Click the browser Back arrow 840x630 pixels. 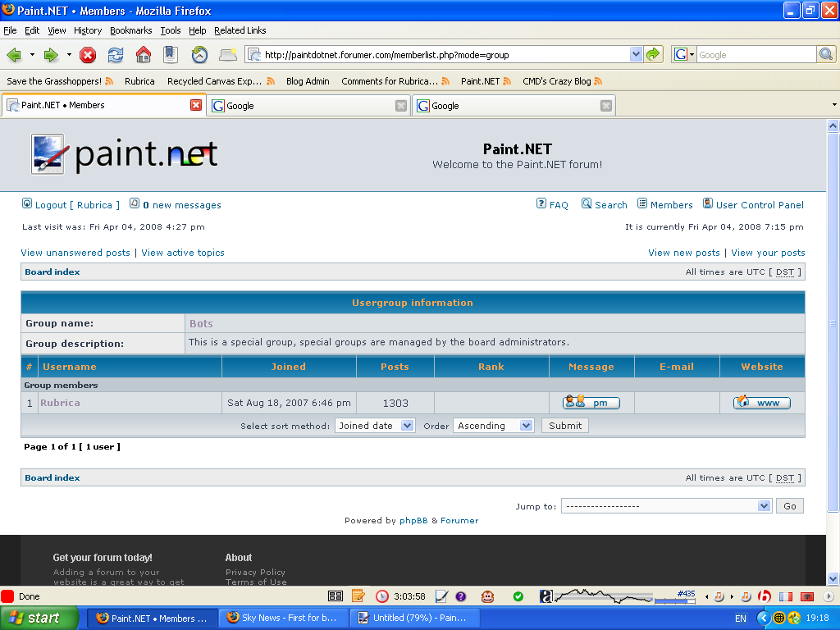pyautogui.click(x=15, y=55)
